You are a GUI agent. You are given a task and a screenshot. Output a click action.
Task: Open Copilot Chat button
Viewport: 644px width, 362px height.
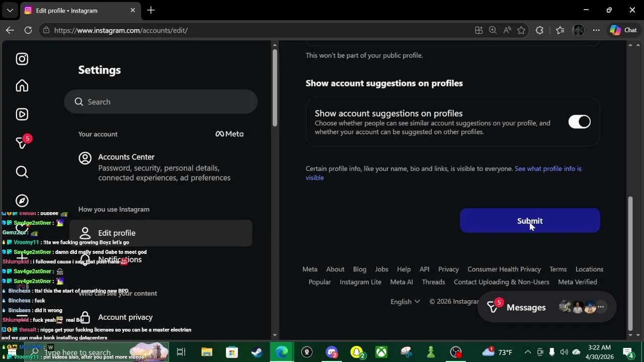pos(623,30)
